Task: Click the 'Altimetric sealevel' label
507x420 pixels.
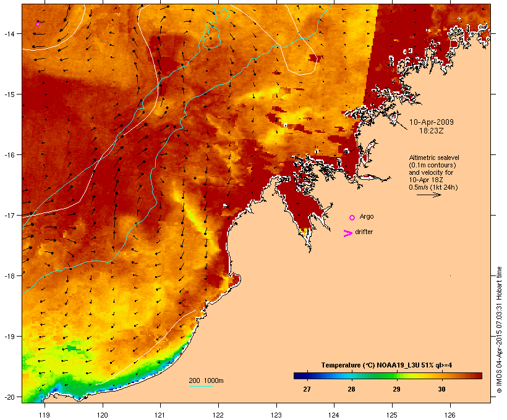Action: [434, 157]
